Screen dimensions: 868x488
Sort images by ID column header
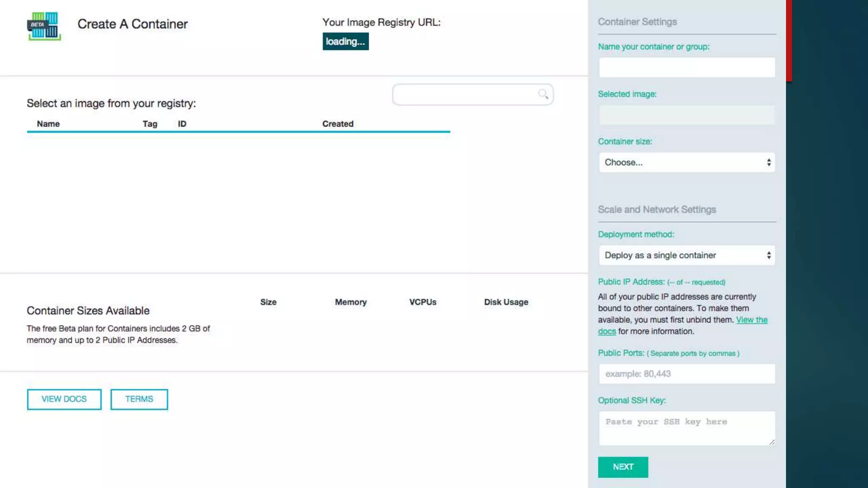[182, 124]
